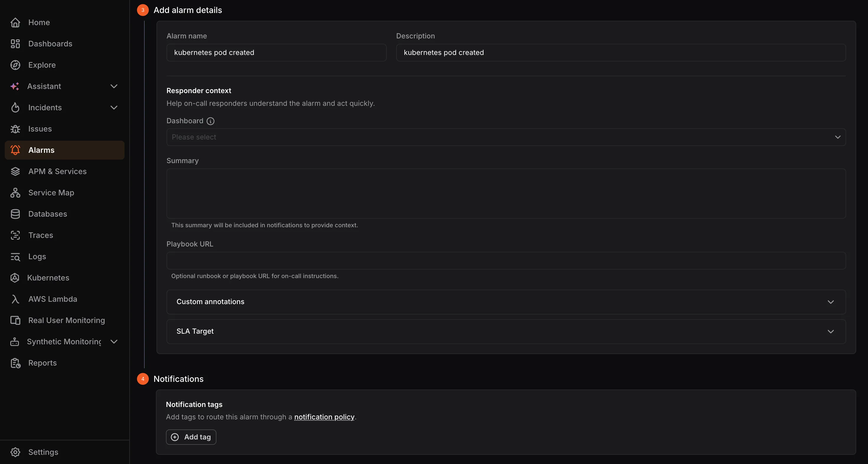868x464 pixels.
Task: Expand the SLA Target section
Action: [506, 332]
